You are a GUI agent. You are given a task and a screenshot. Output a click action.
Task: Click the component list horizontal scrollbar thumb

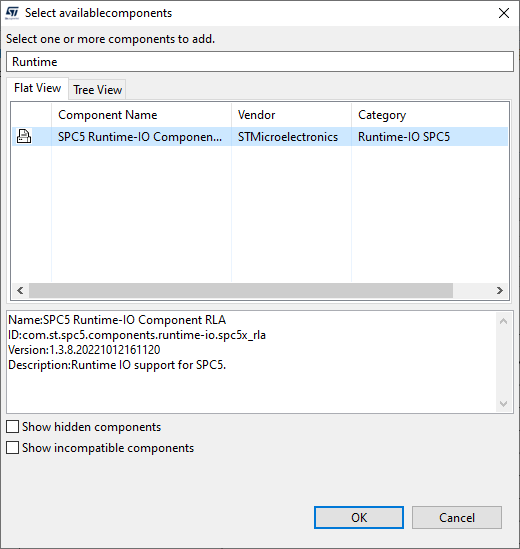pos(241,291)
